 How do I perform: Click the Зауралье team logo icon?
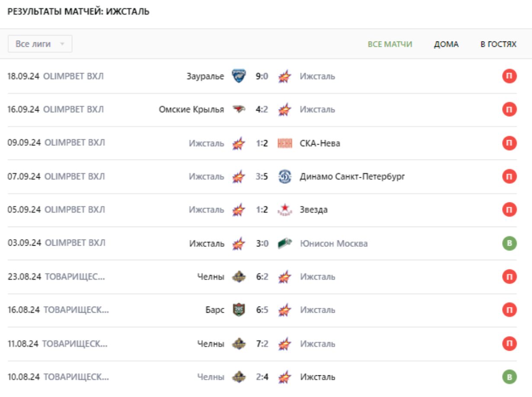coord(239,77)
